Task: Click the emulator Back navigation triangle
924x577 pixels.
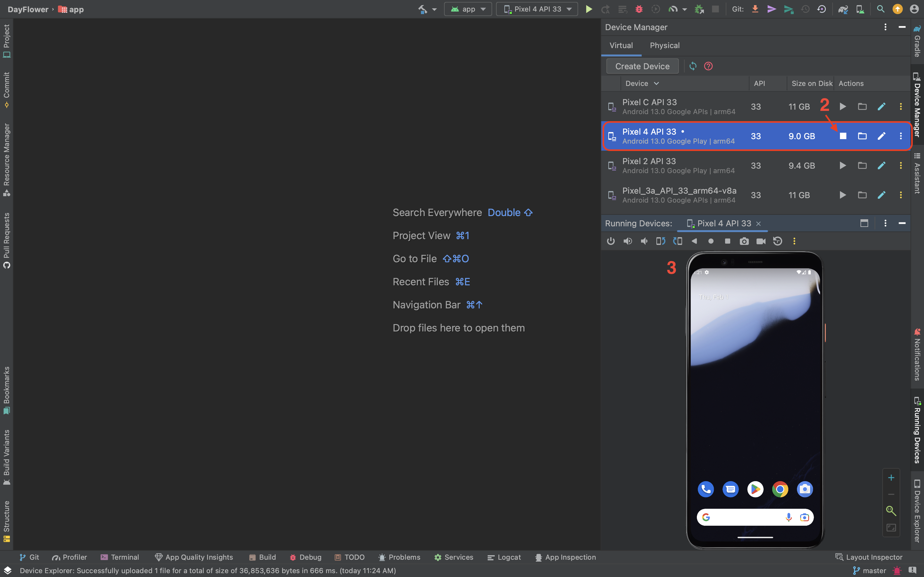Action: [694, 241]
